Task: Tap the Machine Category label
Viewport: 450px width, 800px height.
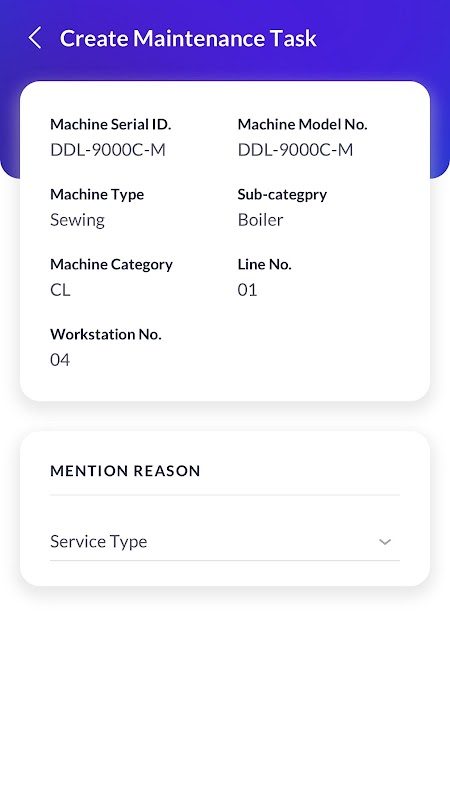Action: click(x=111, y=265)
